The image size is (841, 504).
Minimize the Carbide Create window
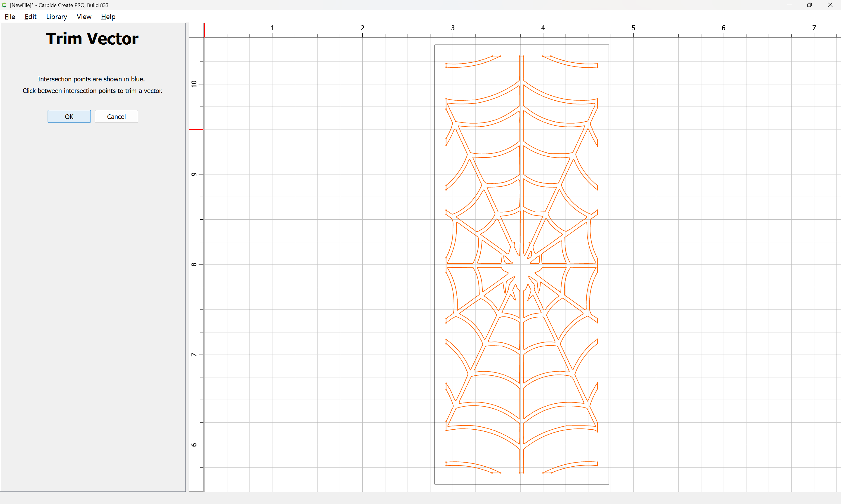click(x=789, y=5)
